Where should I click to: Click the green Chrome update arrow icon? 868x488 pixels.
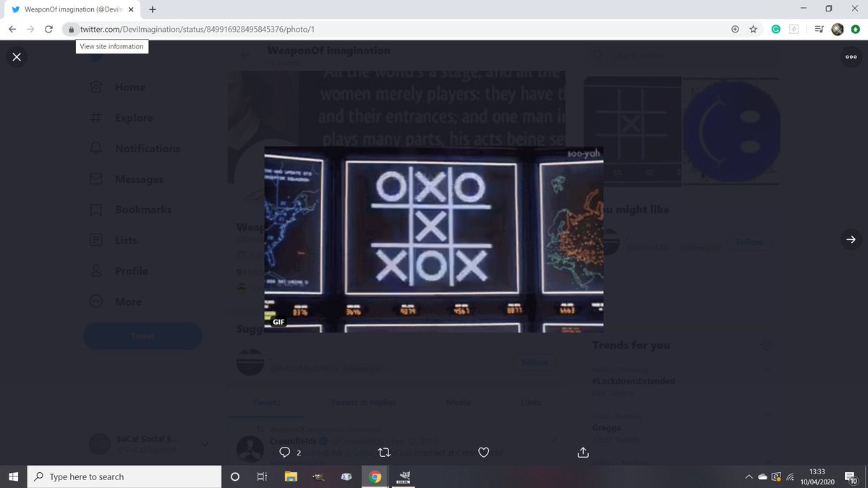[856, 30]
